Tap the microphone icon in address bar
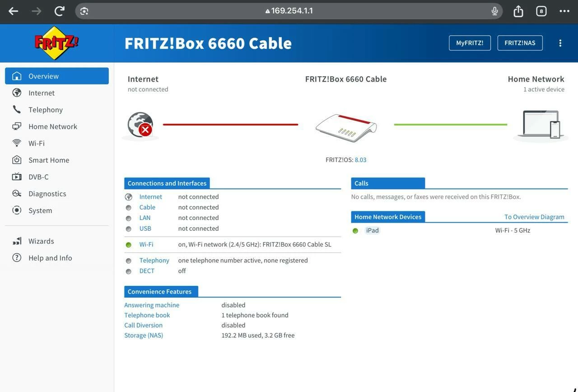The image size is (578, 392). click(x=494, y=11)
